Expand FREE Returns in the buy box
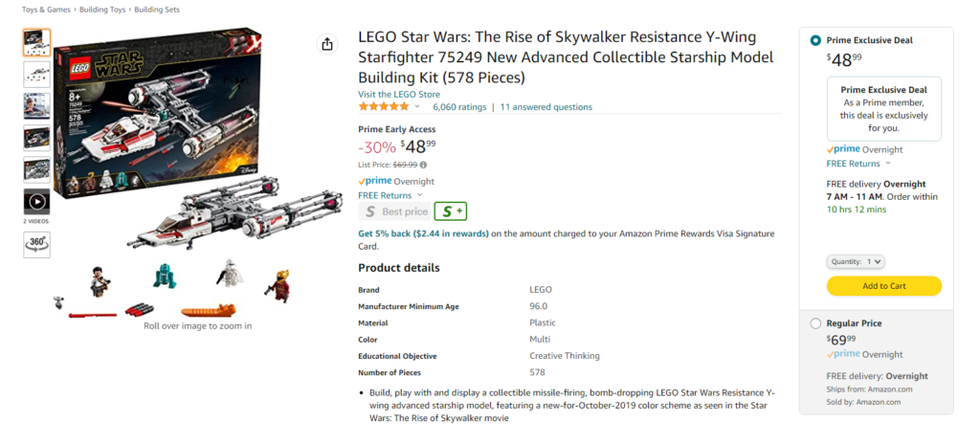 pos(858,164)
